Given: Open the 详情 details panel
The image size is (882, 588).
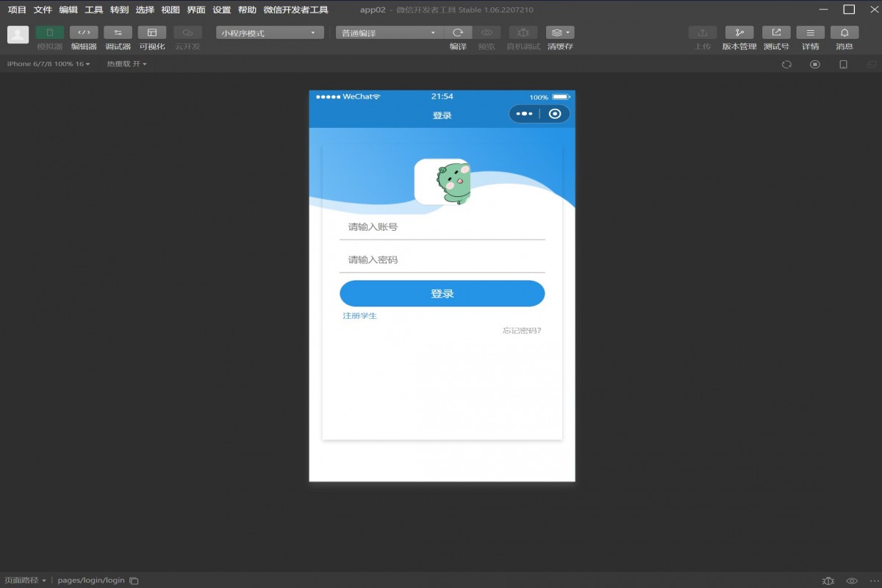Looking at the screenshot, I should point(810,33).
